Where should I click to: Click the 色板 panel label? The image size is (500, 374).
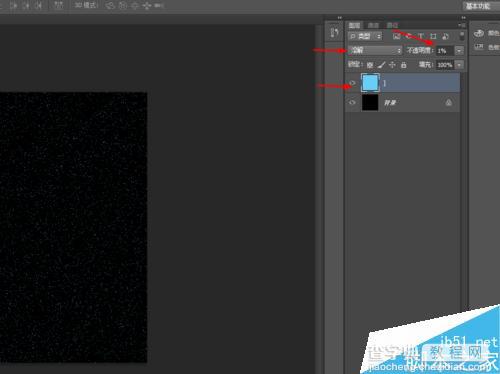pyautogui.click(x=494, y=47)
